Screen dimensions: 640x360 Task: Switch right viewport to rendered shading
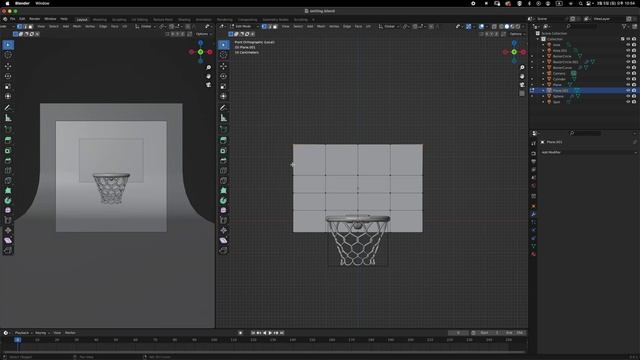coord(518,27)
